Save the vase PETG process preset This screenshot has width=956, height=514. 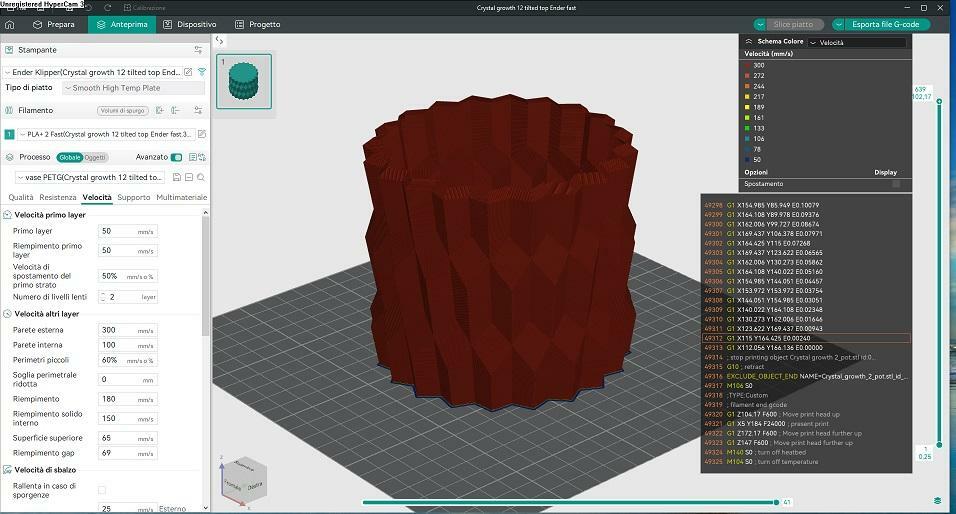(176, 177)
